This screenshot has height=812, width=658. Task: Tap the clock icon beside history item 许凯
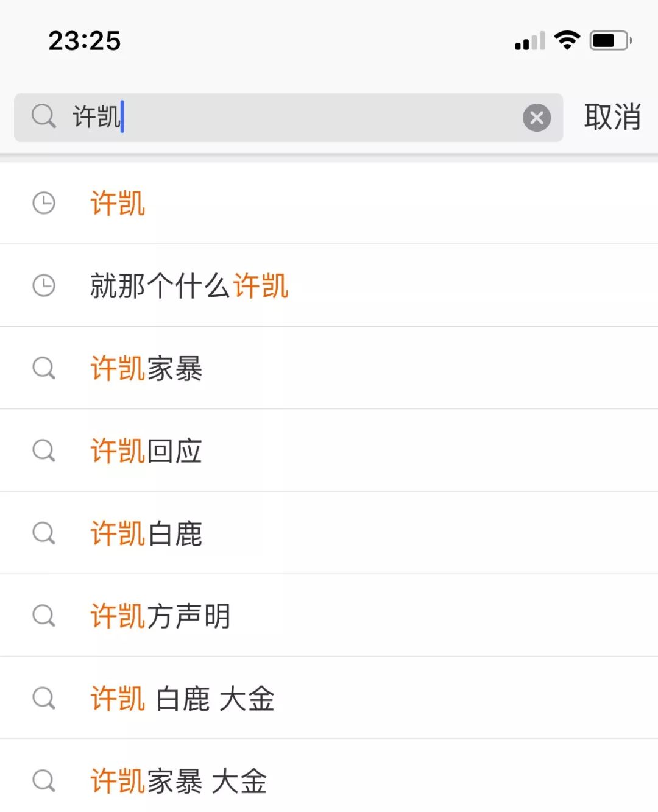pyautogui.click(x=44, y=203)
